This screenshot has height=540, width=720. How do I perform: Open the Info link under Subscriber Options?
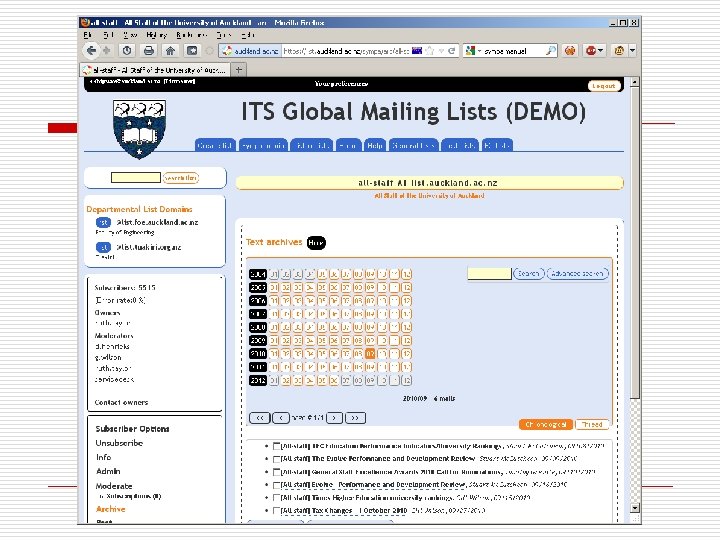point(103,457)
